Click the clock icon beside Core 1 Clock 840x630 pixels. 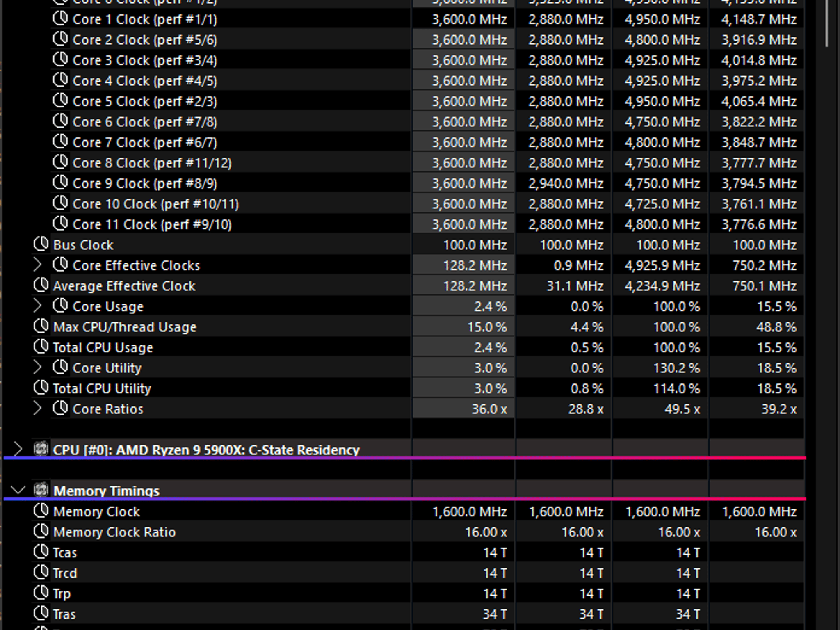61,18
